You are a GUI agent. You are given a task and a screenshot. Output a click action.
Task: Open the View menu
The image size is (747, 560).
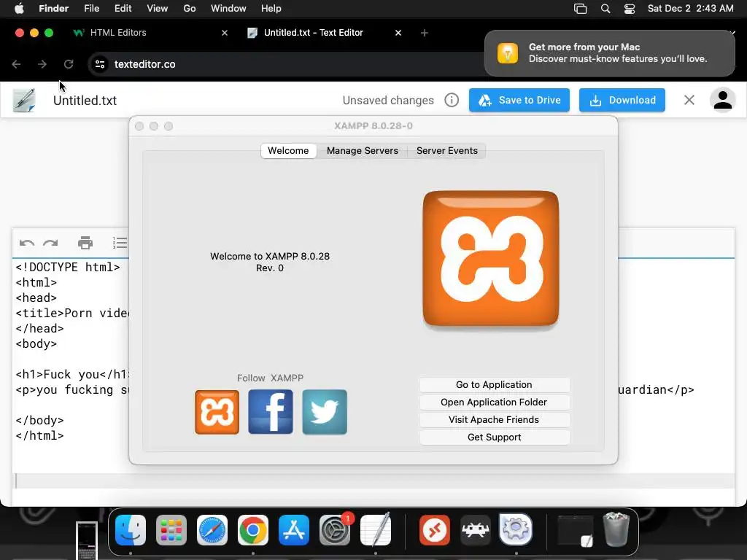tap(158, 9)
